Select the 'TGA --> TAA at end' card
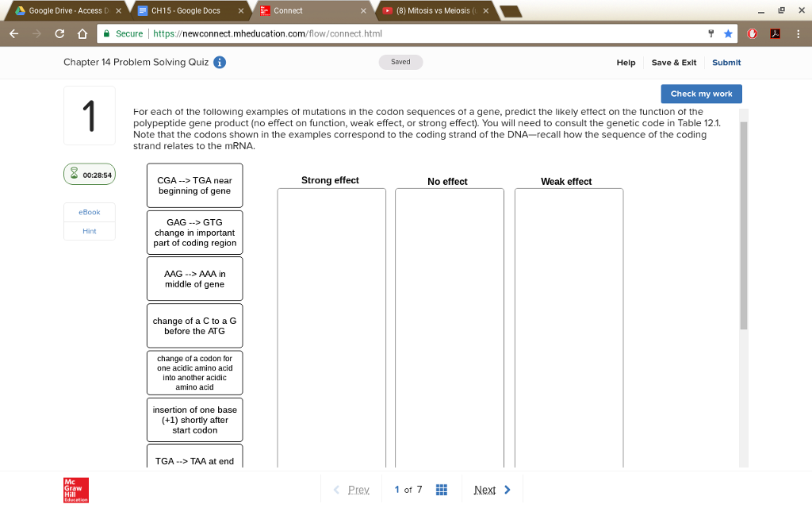812x508 pixels. [195, 456]
